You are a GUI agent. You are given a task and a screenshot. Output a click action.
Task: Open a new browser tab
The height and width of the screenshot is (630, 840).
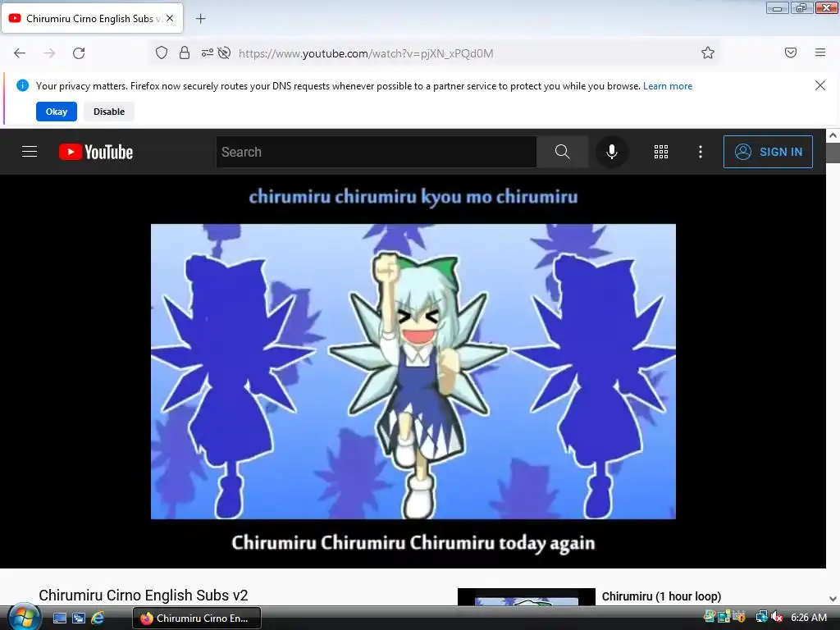click(x=201, y=19)
